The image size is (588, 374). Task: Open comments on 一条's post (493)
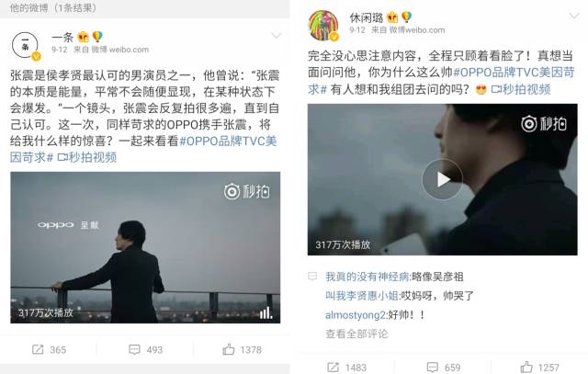[145, 349]
